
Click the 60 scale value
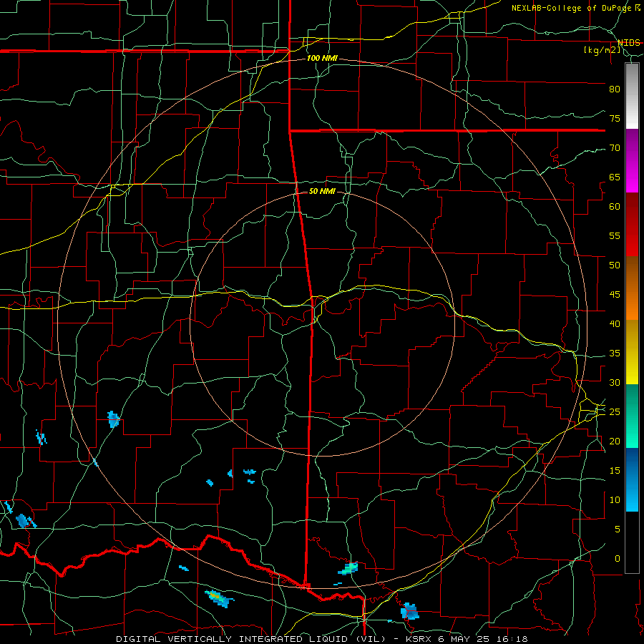[x=615, y=207]
